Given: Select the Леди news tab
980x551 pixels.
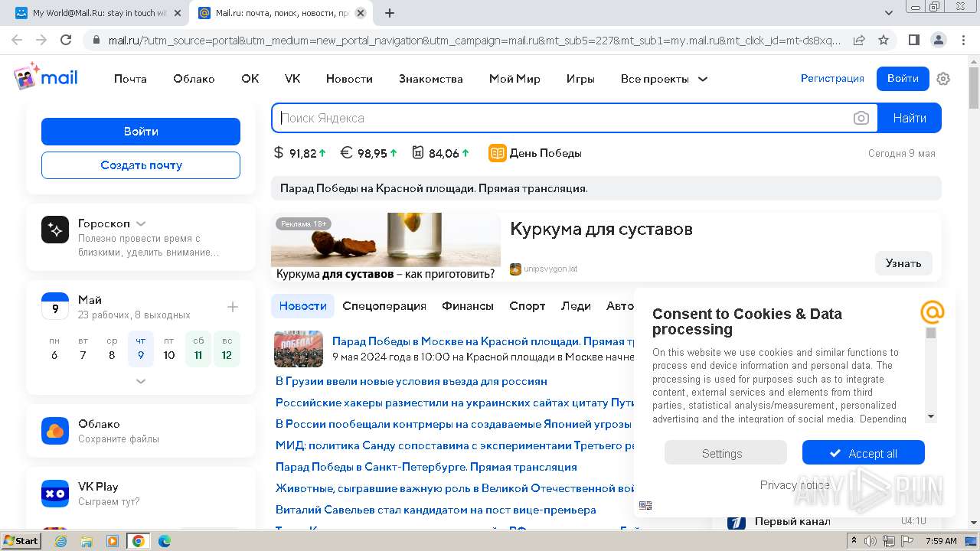Looking at the screenshot, I should click(x=576, y=306).
